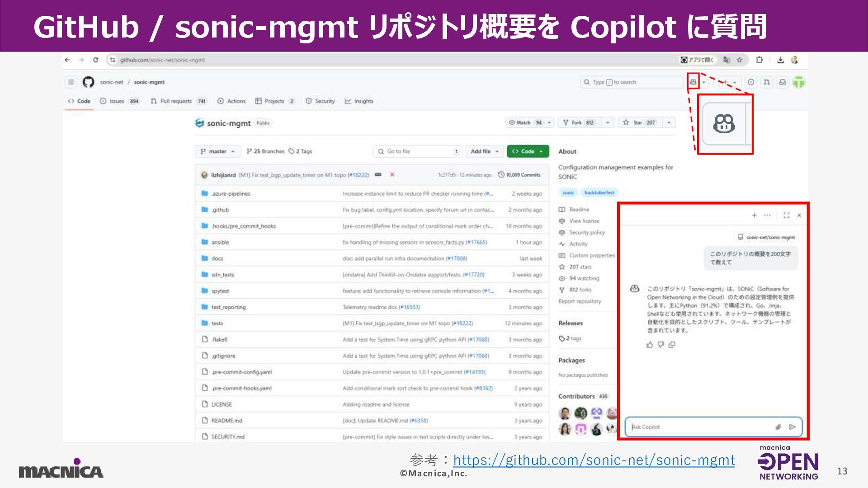868x488 pixels.
Task: Expand the master branch dropdown
Action: pyautogui.click(x=217, y=151)
